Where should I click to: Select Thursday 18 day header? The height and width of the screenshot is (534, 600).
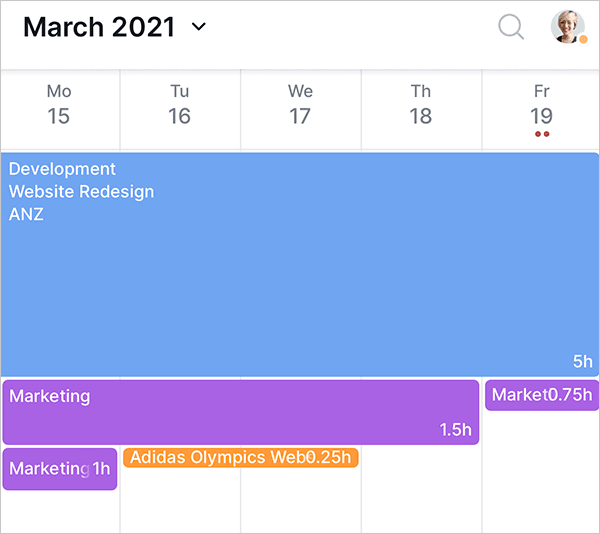coord(420,105)
